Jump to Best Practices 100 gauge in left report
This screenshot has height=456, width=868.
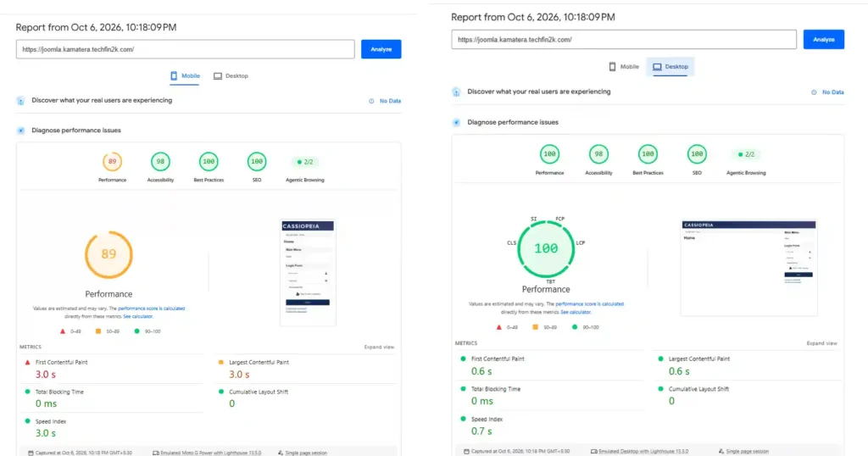pyautogui.click(x=209, y=162)
